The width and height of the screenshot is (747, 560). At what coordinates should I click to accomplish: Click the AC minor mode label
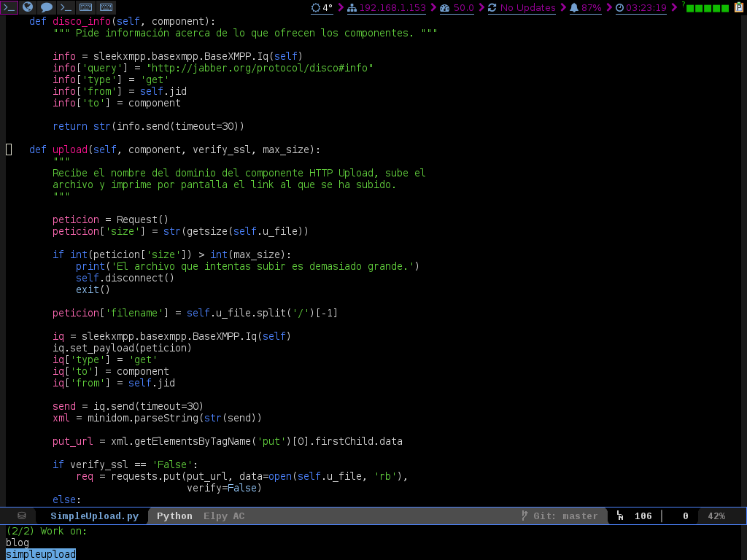[x=239, y=516]
